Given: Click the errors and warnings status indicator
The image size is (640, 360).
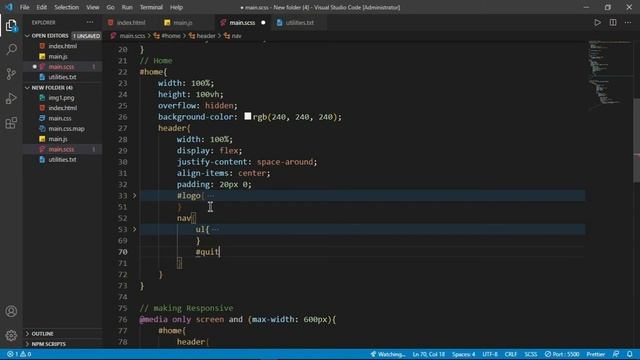Looking at the screenshot, I should [19, 354].
